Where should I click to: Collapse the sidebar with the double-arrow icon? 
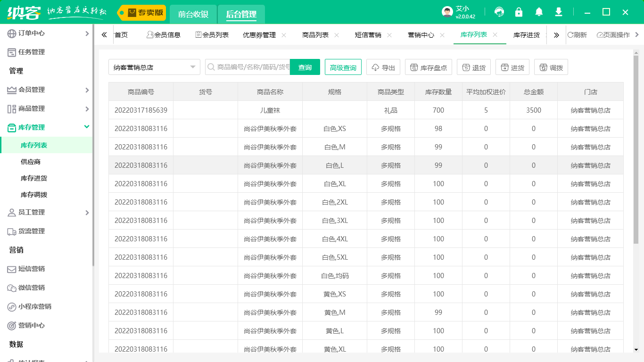pos(104,35)
